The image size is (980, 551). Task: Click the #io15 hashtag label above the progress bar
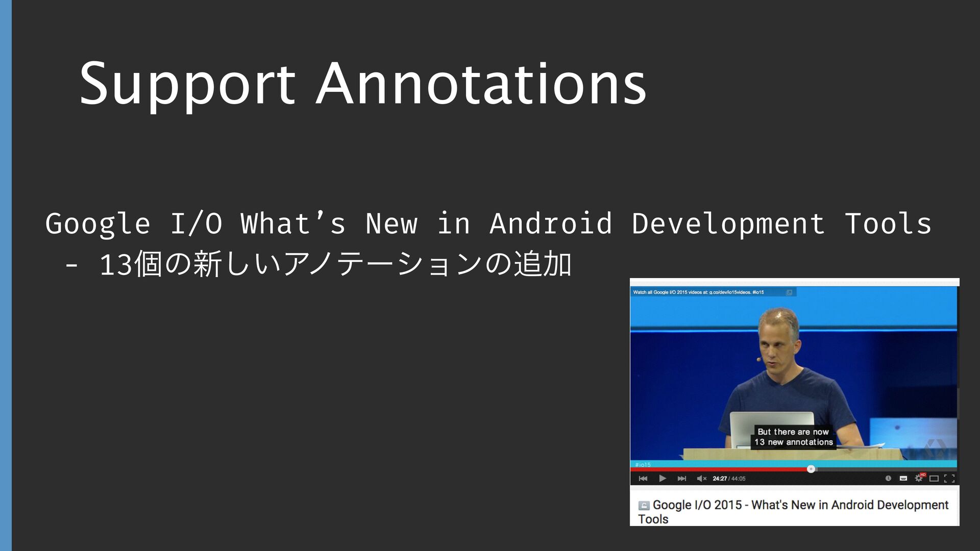pos(643,465)
